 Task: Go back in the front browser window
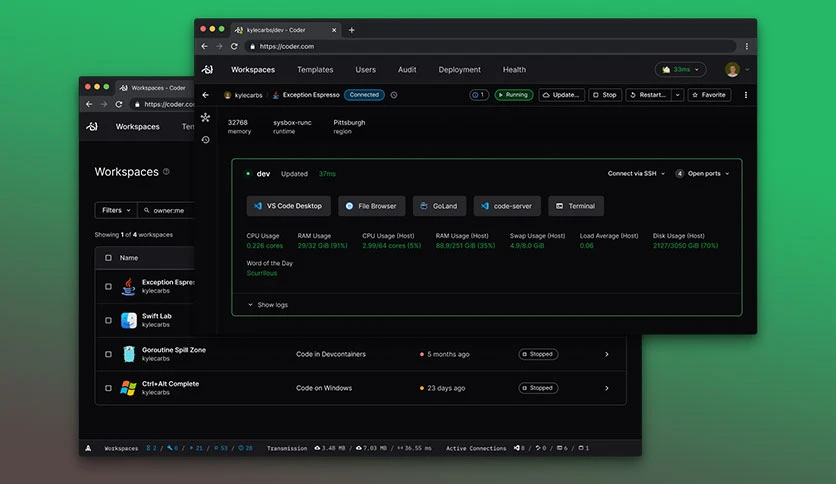tap(205, 46)
